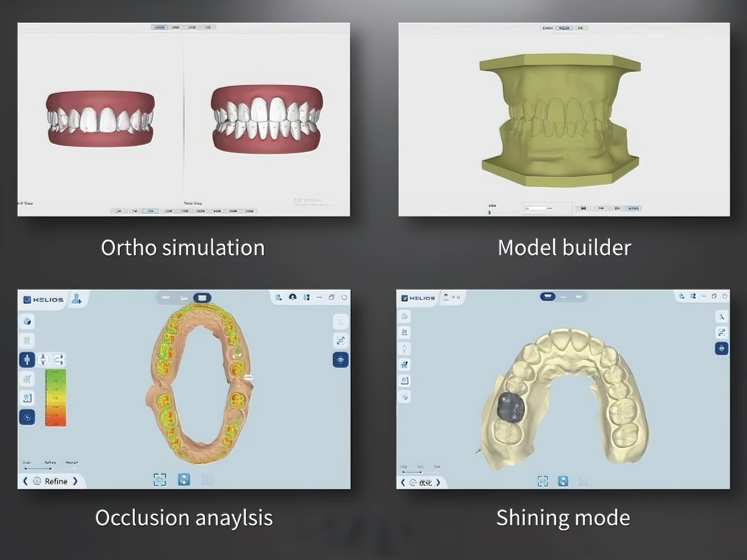Click the active dark blue right-side icon in Shining mode panel

(x=721, y=349)
